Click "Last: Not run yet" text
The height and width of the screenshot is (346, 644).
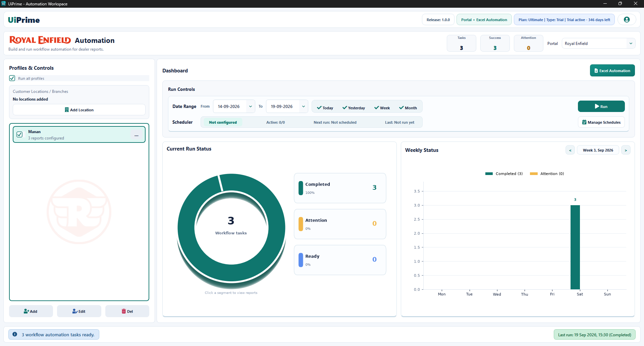(x=399, y=122)
